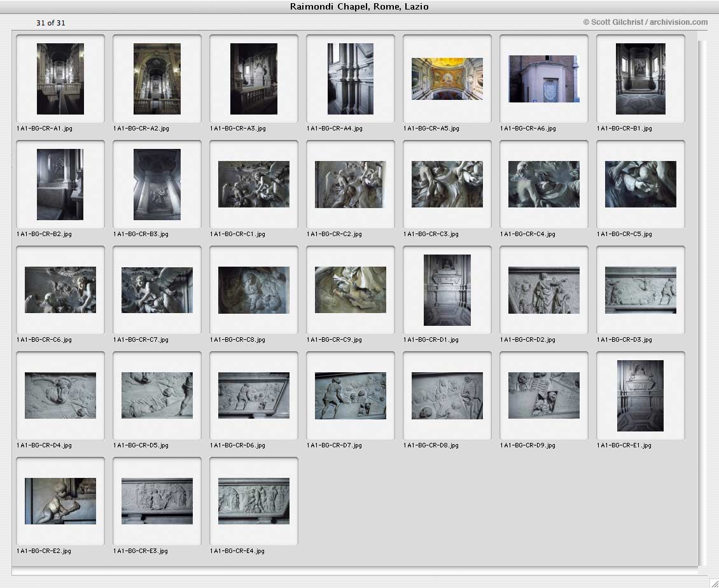Click the 'Raimondi Chapel, Rome, Lazio' title

pos(359,6)
